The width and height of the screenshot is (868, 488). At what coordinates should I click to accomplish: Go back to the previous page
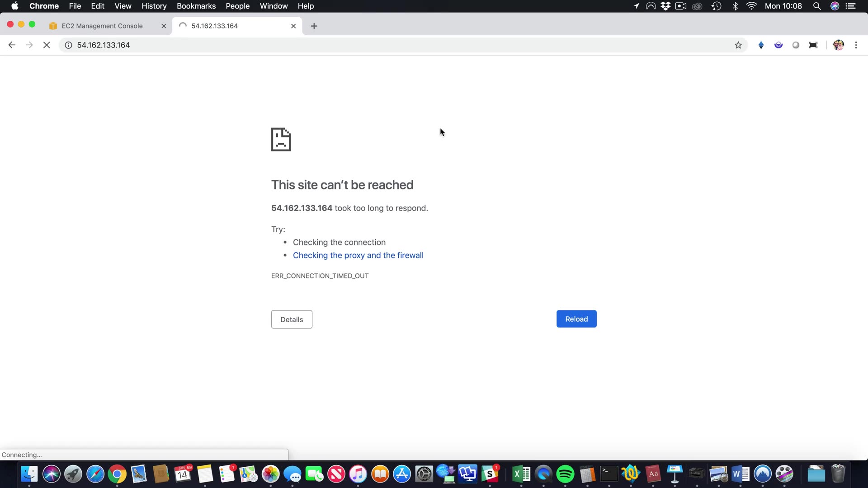tap(12, 45)
